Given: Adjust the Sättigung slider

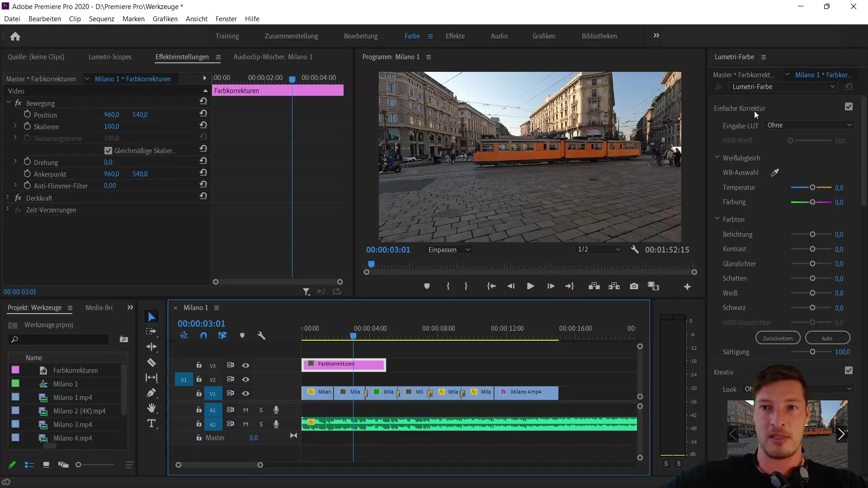Looking at the screenshot, I should click(812, 352).
